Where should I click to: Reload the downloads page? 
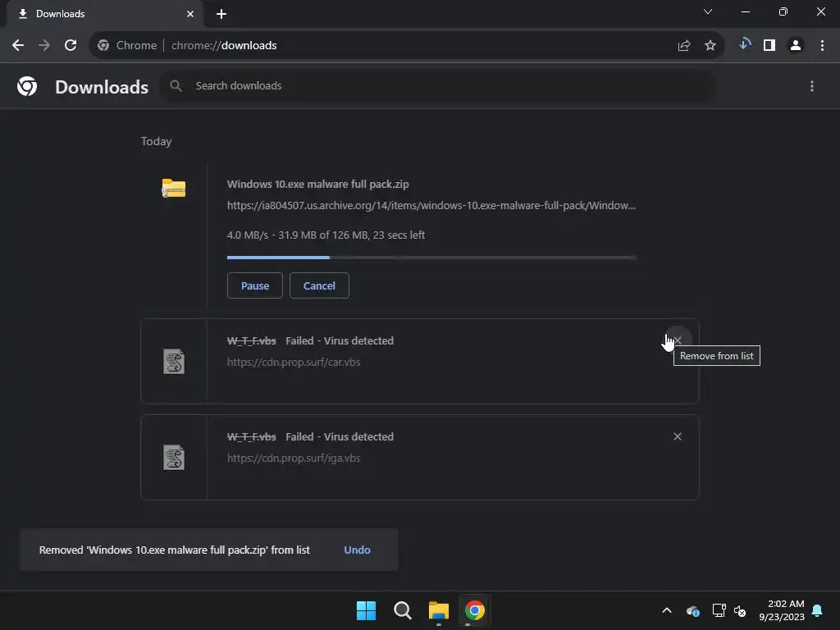coord(71,46)
